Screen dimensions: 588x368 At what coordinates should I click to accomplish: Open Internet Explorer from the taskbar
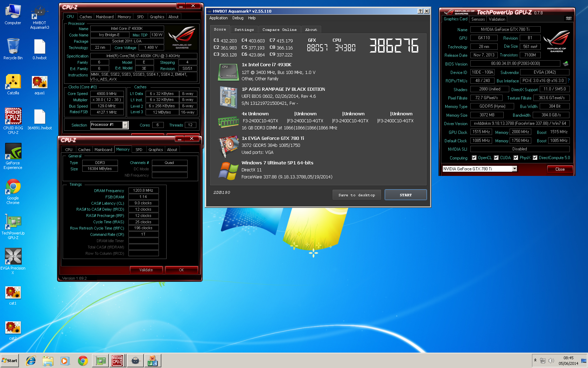31,361
